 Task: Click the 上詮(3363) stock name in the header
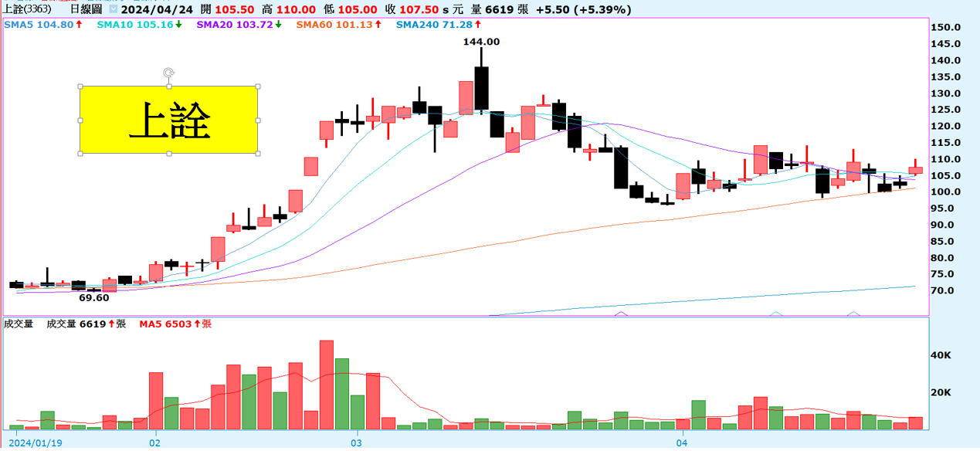pos(28,10)
